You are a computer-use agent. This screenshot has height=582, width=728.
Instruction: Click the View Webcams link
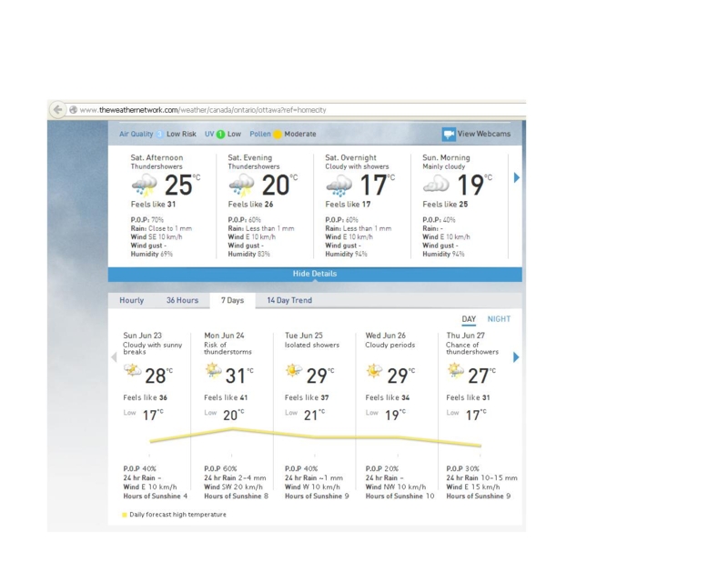click(484, 134)
